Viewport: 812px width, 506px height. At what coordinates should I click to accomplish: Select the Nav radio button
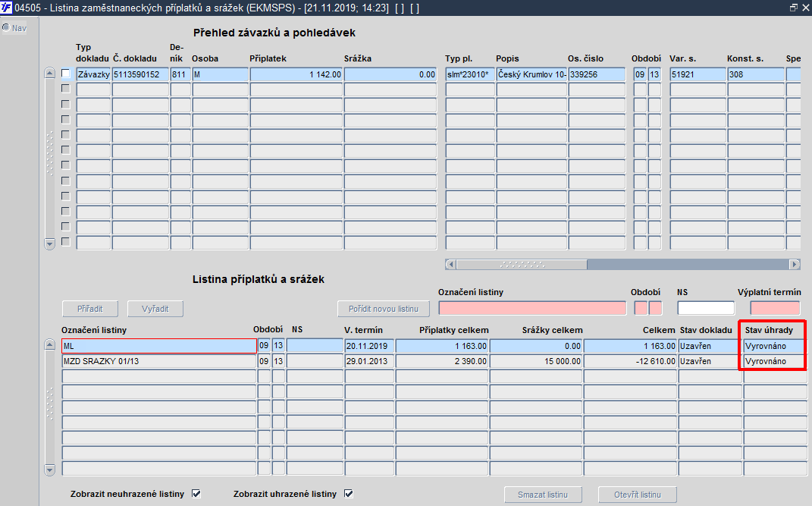coord(6,27)
